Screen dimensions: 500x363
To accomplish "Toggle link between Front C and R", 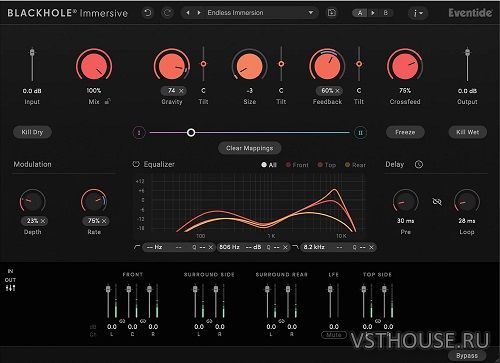I will click(143, 321).
